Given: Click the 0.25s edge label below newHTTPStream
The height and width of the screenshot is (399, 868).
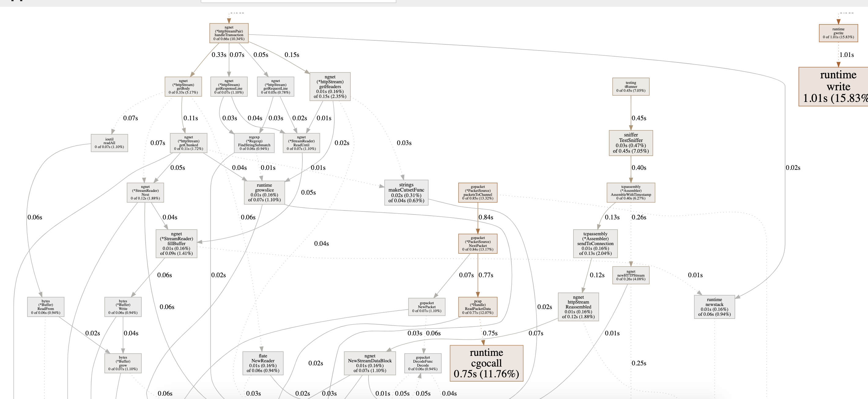Looking at the screenshot, I should (639, 363).
